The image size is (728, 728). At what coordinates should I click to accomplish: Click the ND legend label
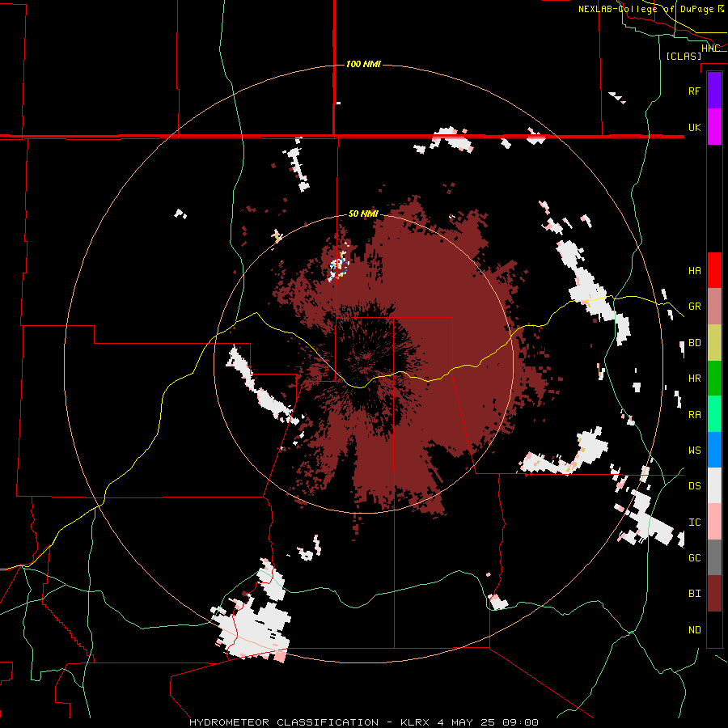tap(694, 630)
